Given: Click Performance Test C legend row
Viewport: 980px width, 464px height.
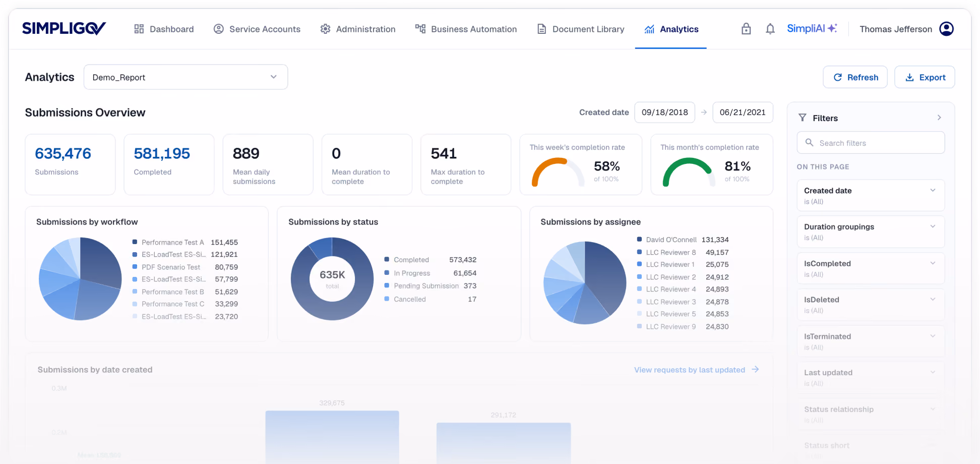Looking at the screenshot, I should [185, 304].
